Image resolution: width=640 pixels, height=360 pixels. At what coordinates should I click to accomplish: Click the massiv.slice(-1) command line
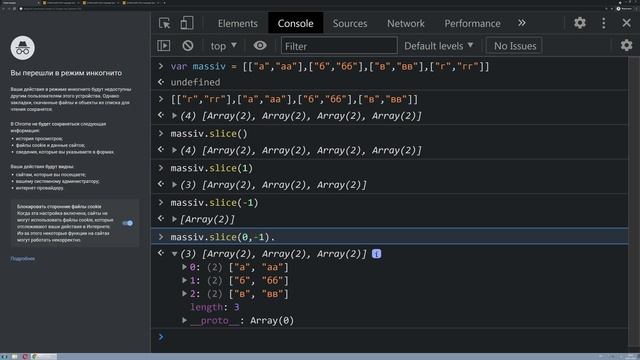tap(389, 202)
